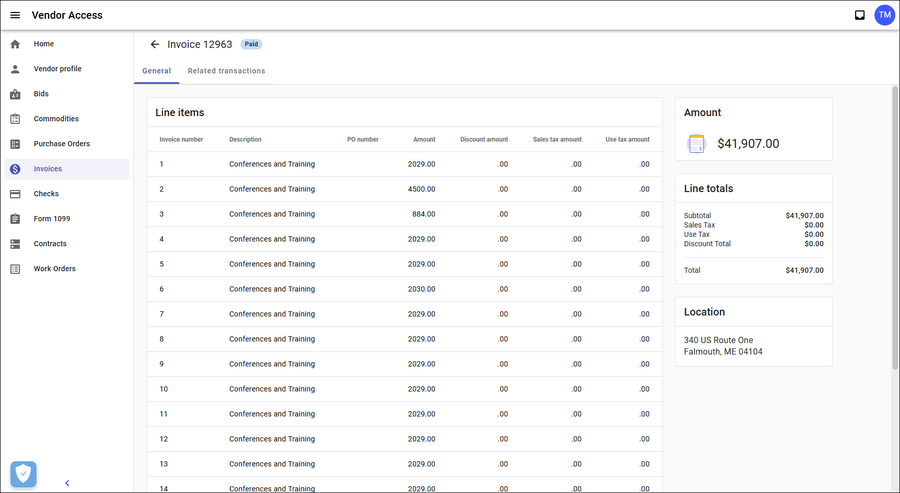This screenshot has height=493, width=900.
Task: Click the Contracts sidebar icon
Action: point(15,244)
